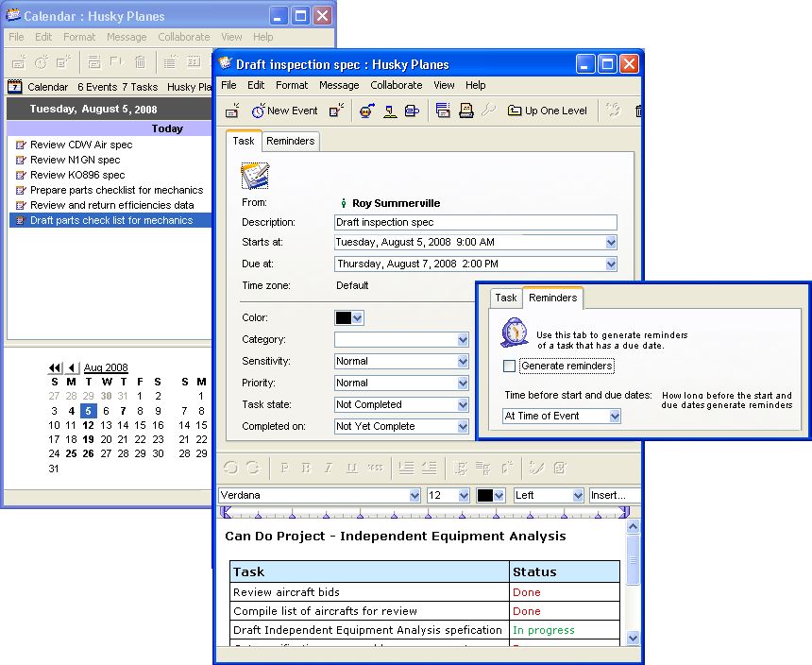The height and width of the screenshot is (665, 812).
Task: Open the Review N1GN spec task
Action: pyautogui.click(x=76, y=161)
